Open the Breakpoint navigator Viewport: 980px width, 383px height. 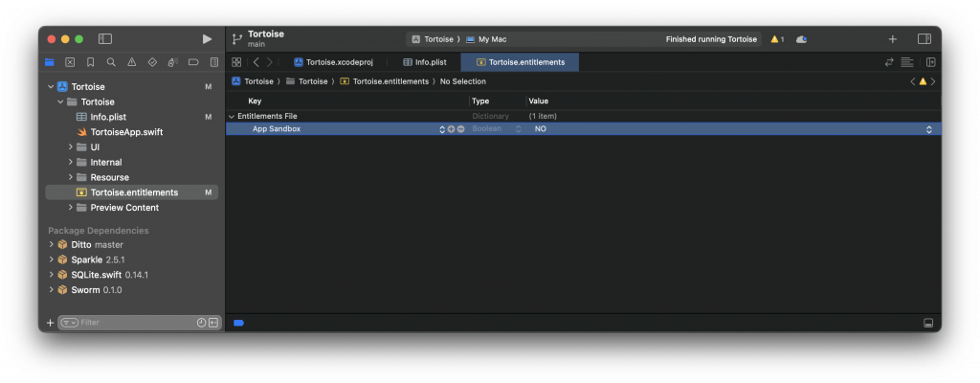click(193, 62)
